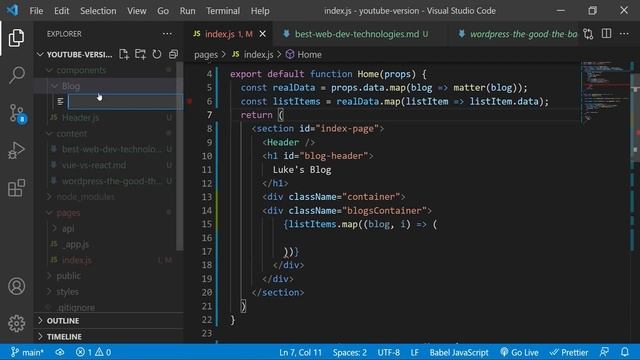Viewport: 640px width, 360px height.
Task: Change indentation via Spaces: 2
Action: click(349, 352)
